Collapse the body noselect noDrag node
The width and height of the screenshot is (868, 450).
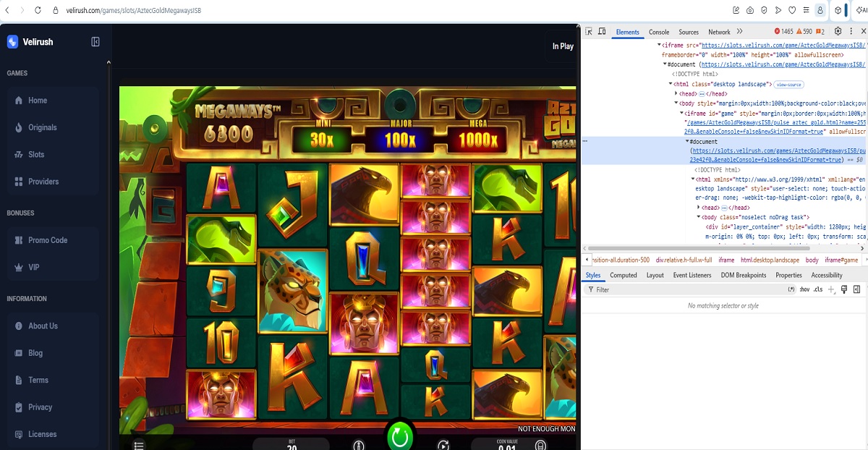pyautogui.click(x=699, y=217)
